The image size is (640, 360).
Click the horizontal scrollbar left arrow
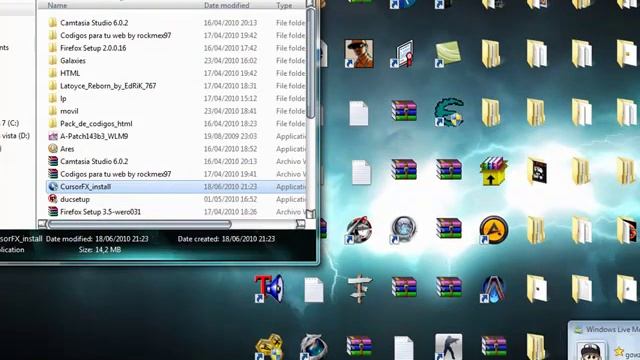(42, 224)
